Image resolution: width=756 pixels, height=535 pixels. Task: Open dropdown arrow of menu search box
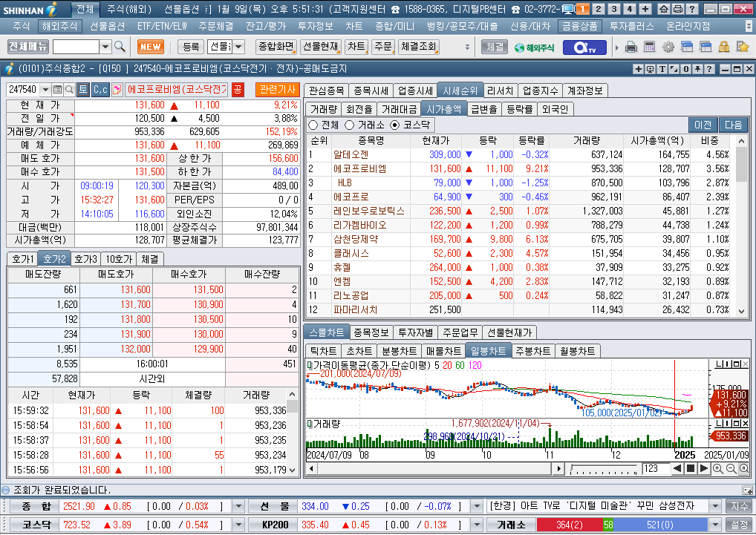click(x=105, y=47)
